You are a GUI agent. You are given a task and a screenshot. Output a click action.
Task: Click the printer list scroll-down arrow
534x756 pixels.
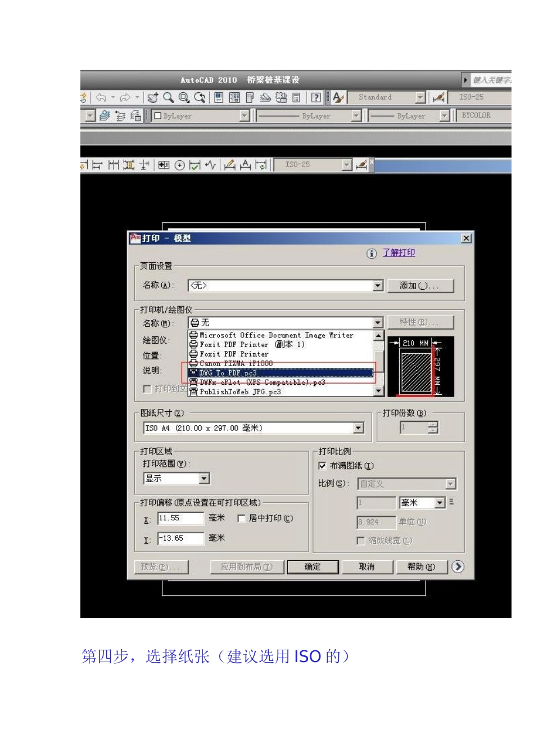tap(378, 391)
